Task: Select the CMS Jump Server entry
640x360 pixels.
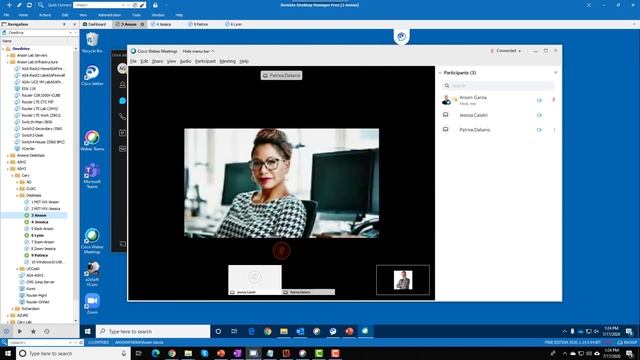Action: coord(40,282)
